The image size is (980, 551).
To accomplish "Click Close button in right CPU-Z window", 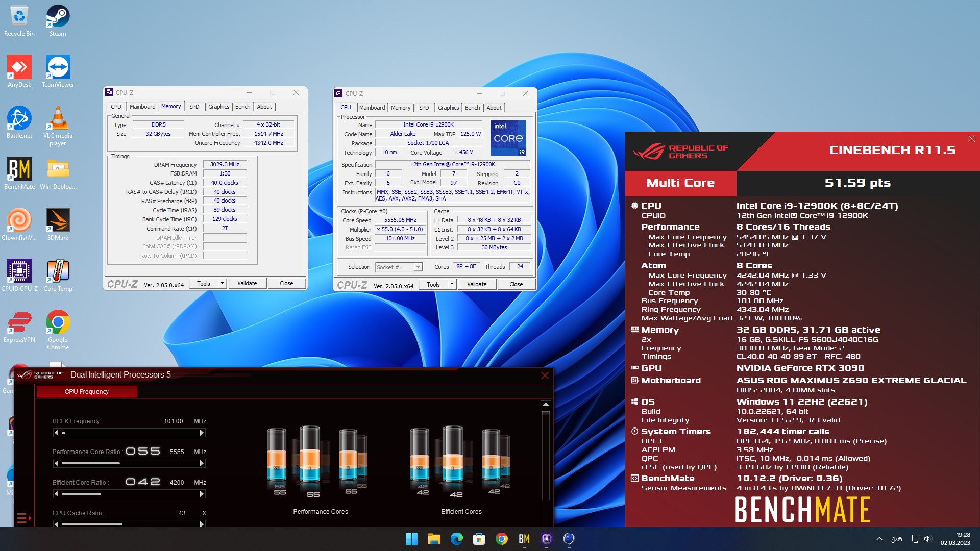I will pos(516,284).
